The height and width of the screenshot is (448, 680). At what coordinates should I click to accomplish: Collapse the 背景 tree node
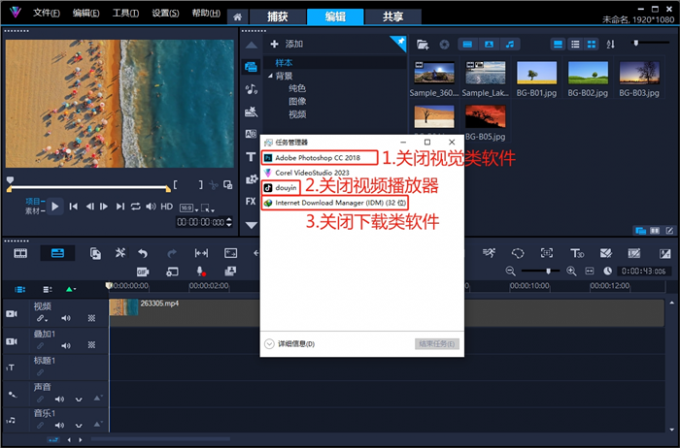tap(270, 76)
